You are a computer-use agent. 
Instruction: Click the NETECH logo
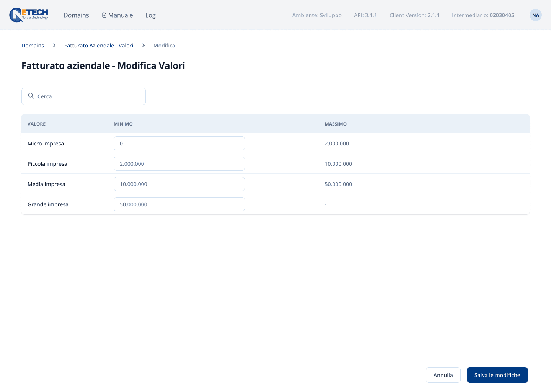pos(29,15)
